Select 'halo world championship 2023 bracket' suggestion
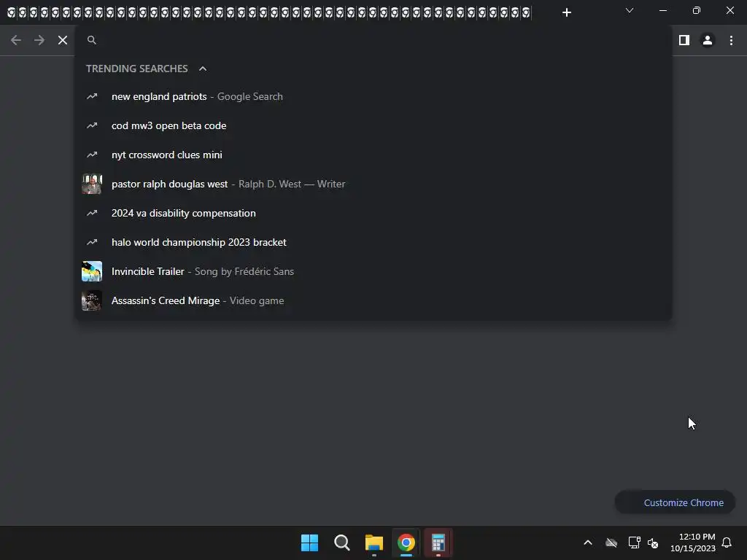The height and width of the screenshot is (560, 747). 373,242
